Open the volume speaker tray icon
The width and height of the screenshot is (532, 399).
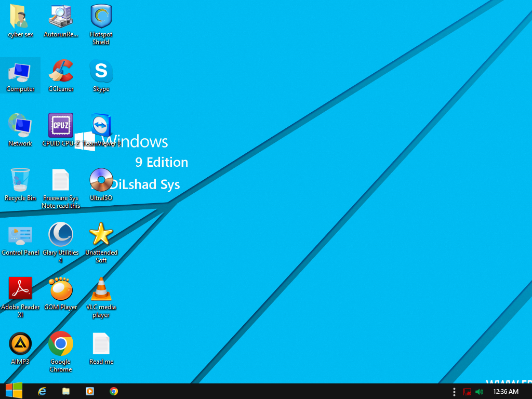pyautogui.click(x=479, y=392)
